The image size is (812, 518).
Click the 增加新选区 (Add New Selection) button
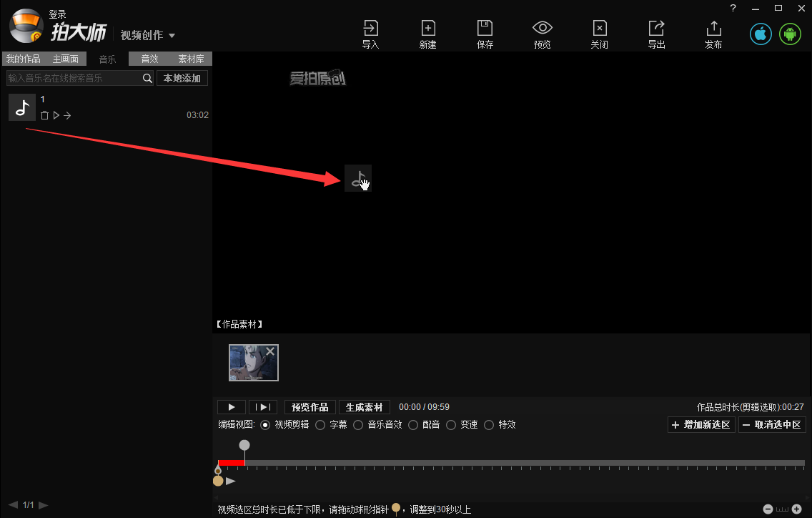[x=700, y=424]
